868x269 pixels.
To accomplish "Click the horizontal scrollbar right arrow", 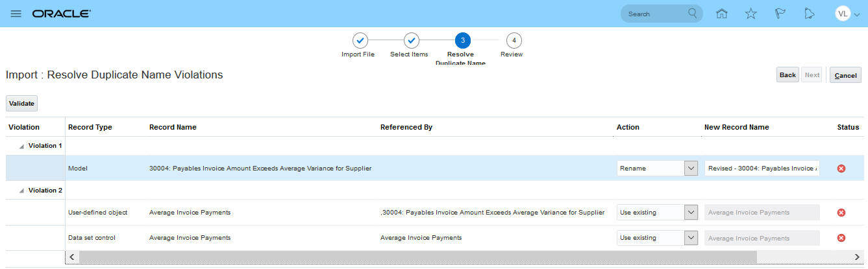I will point(856,257).
